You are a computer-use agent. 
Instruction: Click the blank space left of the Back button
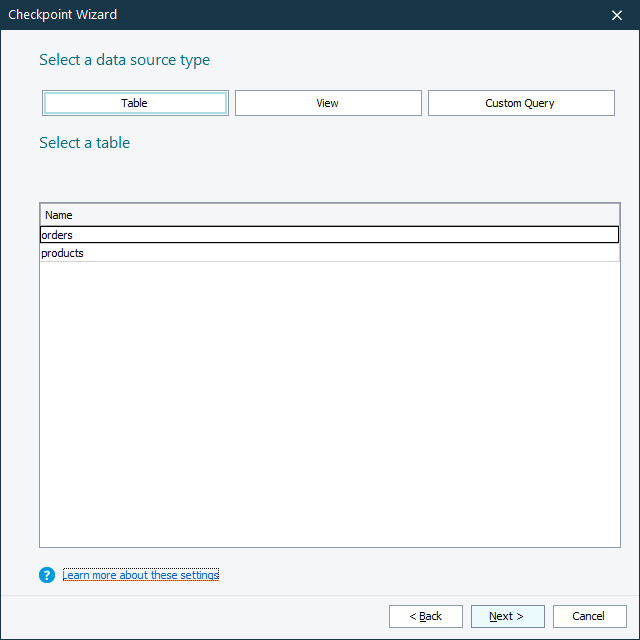(200, 616)
